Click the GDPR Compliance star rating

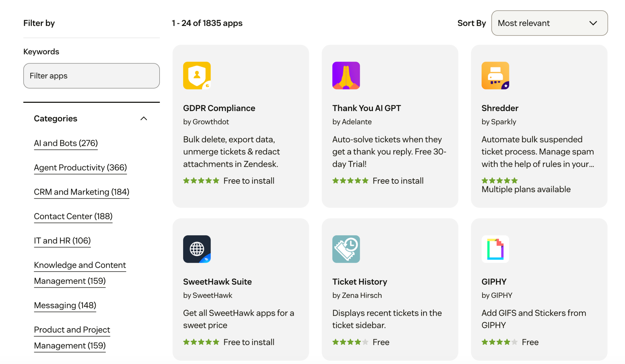[x=201, y=181]
